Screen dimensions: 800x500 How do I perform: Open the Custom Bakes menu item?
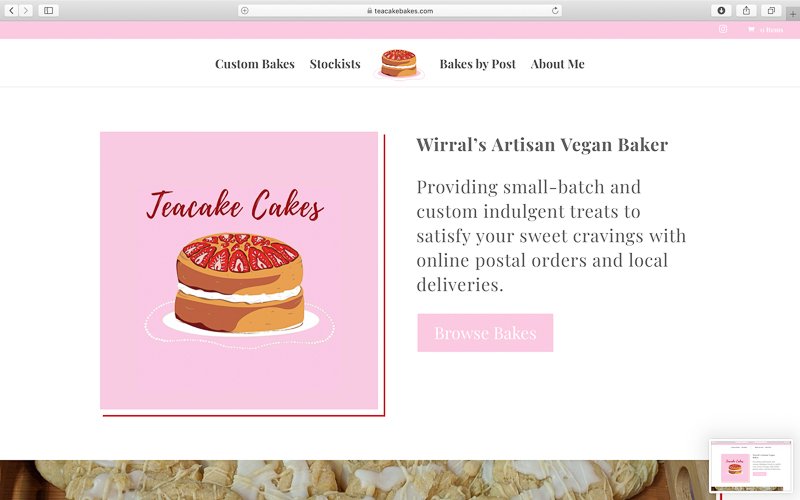pos(255,64)
